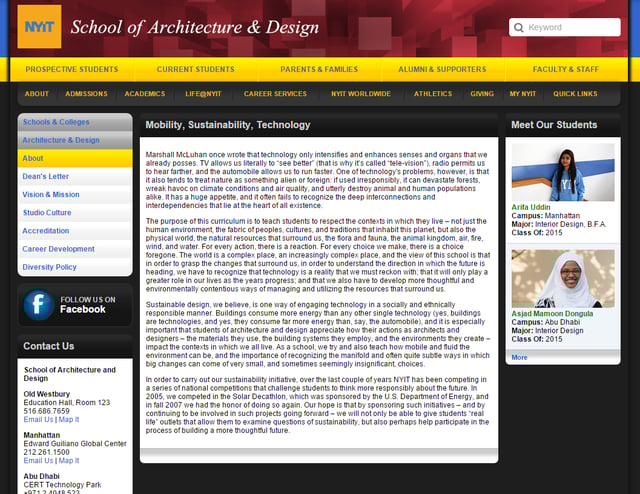Click the Arifa Uddin name link
Screen dimensions: 640x494
point(531,207)
